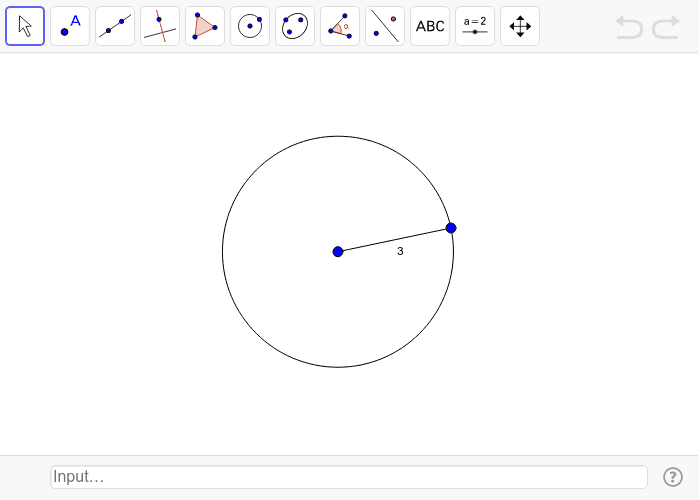Select Reflect about Line tool

coord(385,26)
